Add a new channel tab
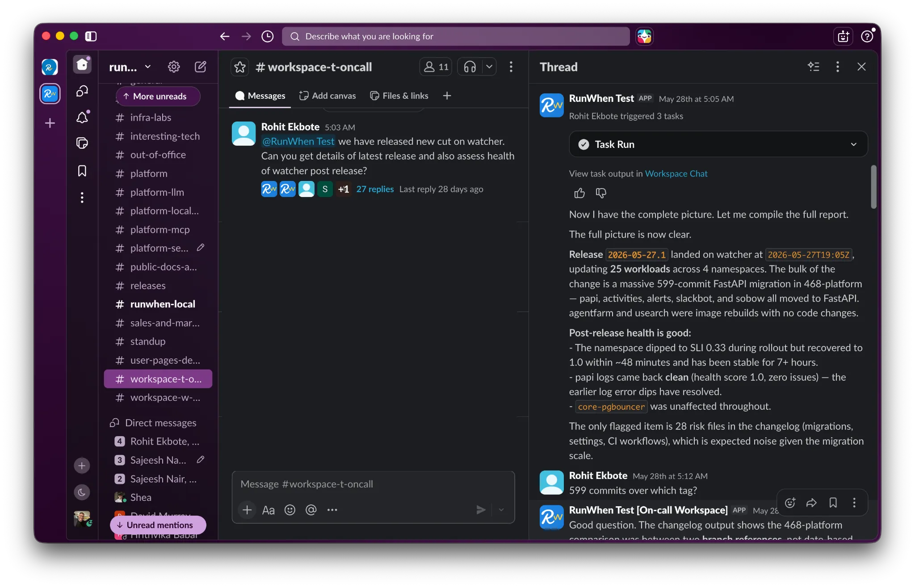This screenshot has height=588, width=915. click(x=447, y=96)
